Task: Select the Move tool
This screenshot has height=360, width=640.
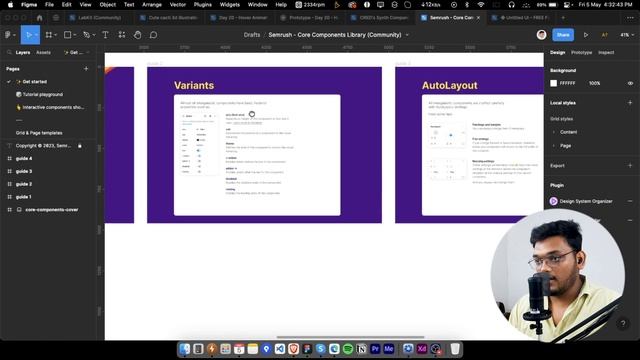Action: point(28,35)
